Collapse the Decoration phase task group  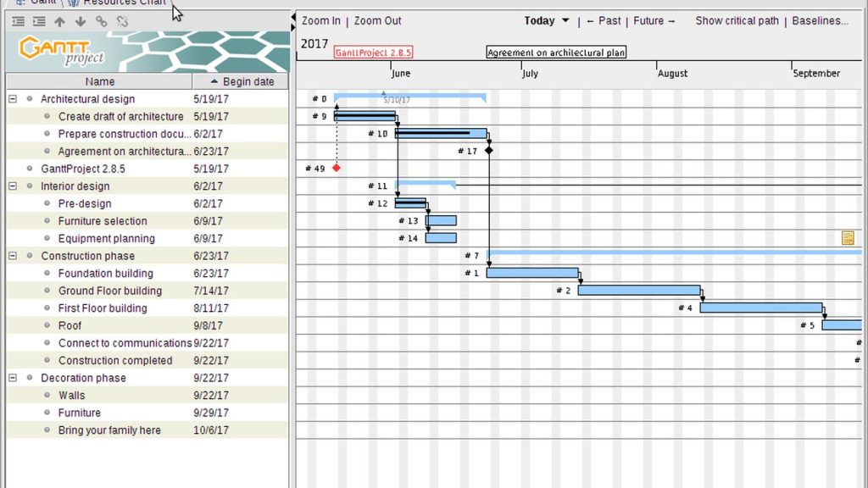[x=12, y=378]
